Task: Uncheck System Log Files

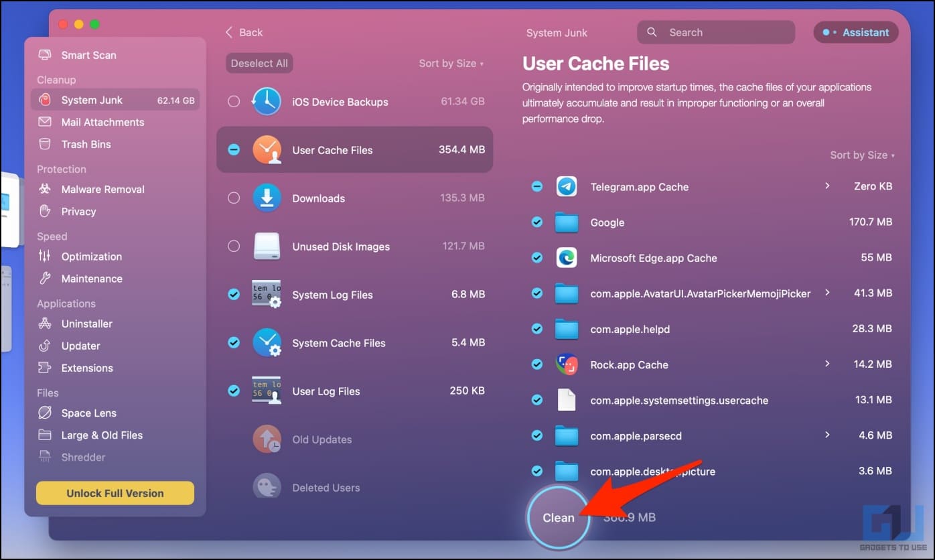Action: click(x=233, y=295)
